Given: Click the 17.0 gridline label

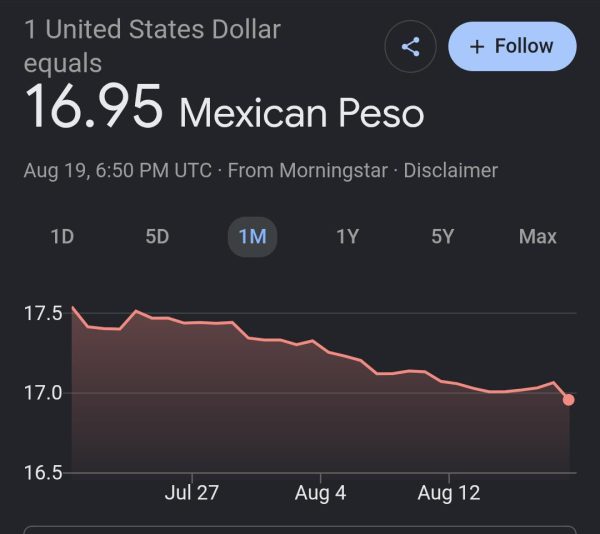Looking at the screenshot, I should coord(43,393).
